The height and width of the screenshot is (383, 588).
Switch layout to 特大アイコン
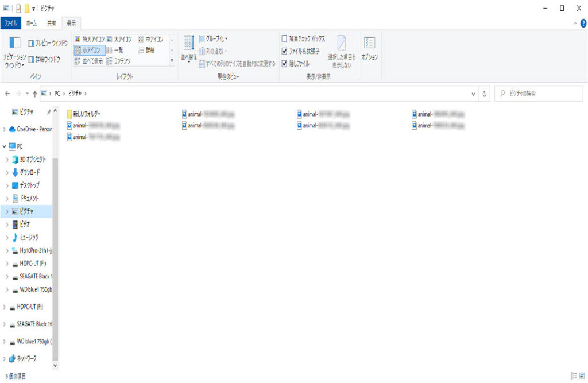point(90,40)
